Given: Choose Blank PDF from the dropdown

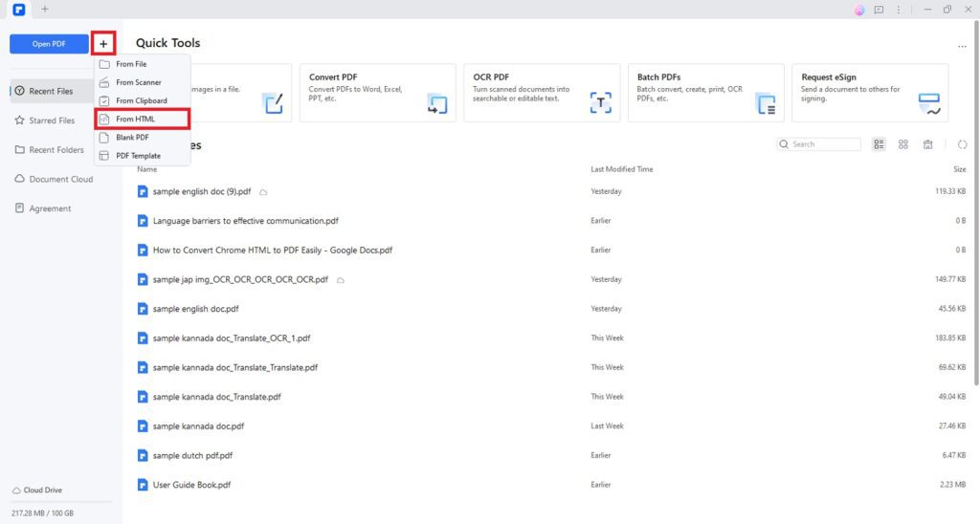Looking at the screenshot, I should pos(132,137).
